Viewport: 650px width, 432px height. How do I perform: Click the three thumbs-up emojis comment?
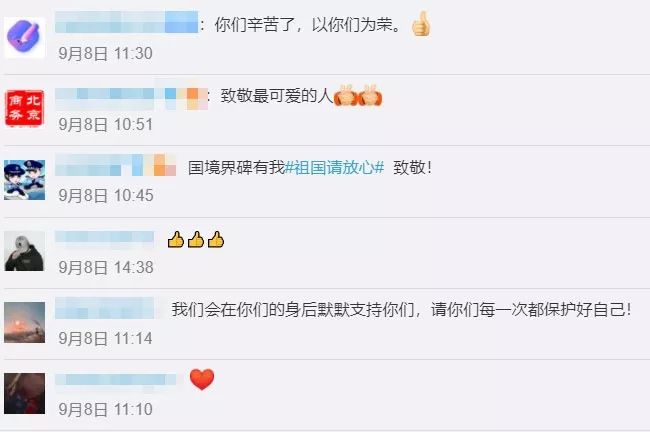(196, 240)
